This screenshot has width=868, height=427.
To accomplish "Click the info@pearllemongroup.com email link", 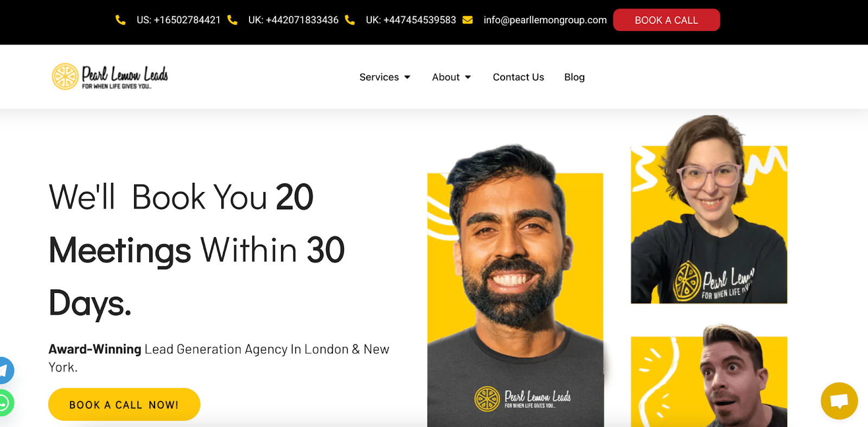I will click(x=545, y=20).
